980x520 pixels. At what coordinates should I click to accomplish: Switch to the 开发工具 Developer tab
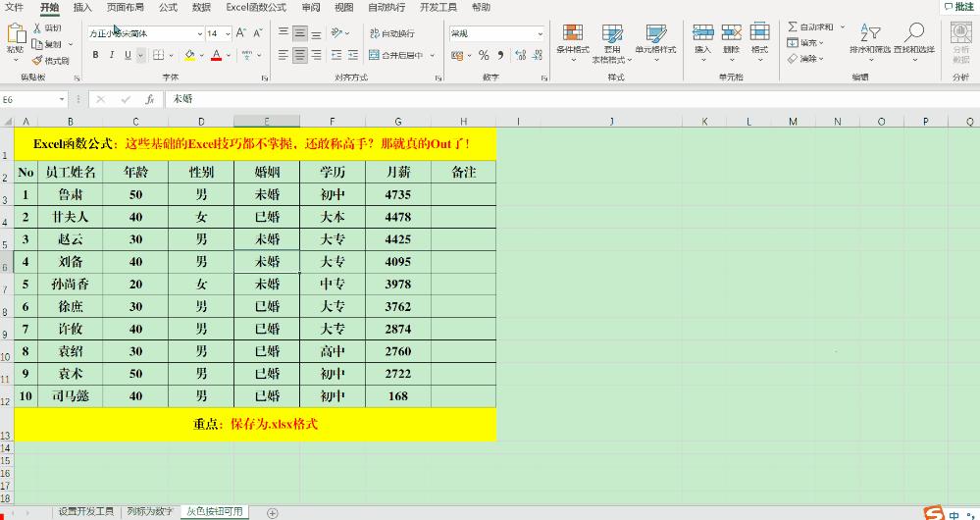click(x=438, y=8)
